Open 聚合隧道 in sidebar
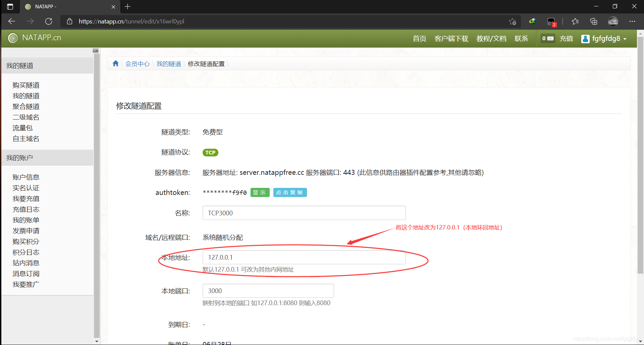This screenshot has width=644, height=345. 26,107
